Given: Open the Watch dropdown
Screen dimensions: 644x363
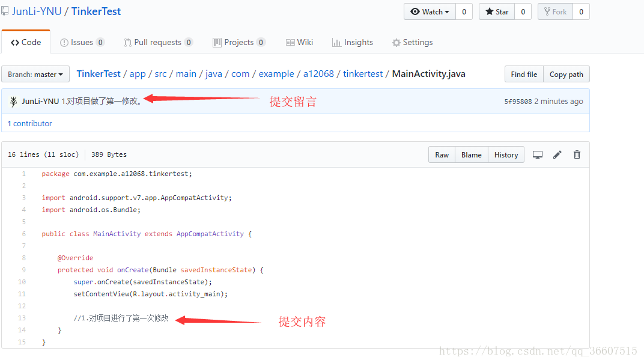Looking at the screenshot, I should pos(430,11).
